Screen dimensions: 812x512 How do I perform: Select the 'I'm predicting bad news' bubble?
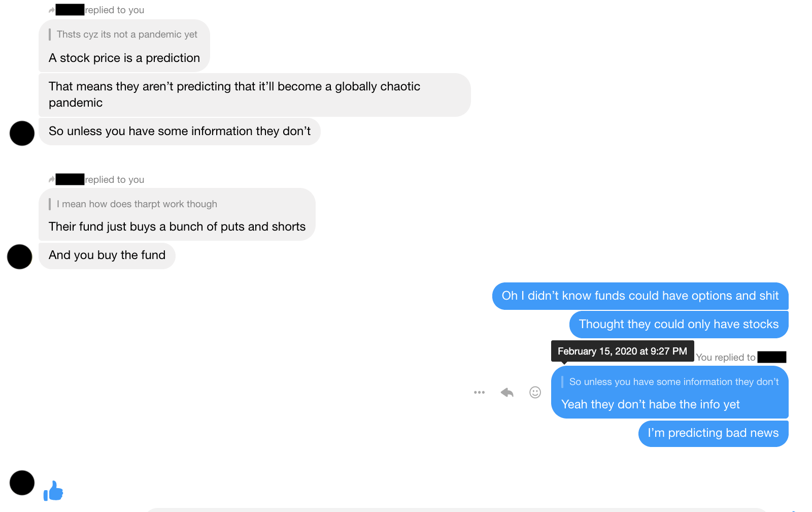tap(714, 433)
